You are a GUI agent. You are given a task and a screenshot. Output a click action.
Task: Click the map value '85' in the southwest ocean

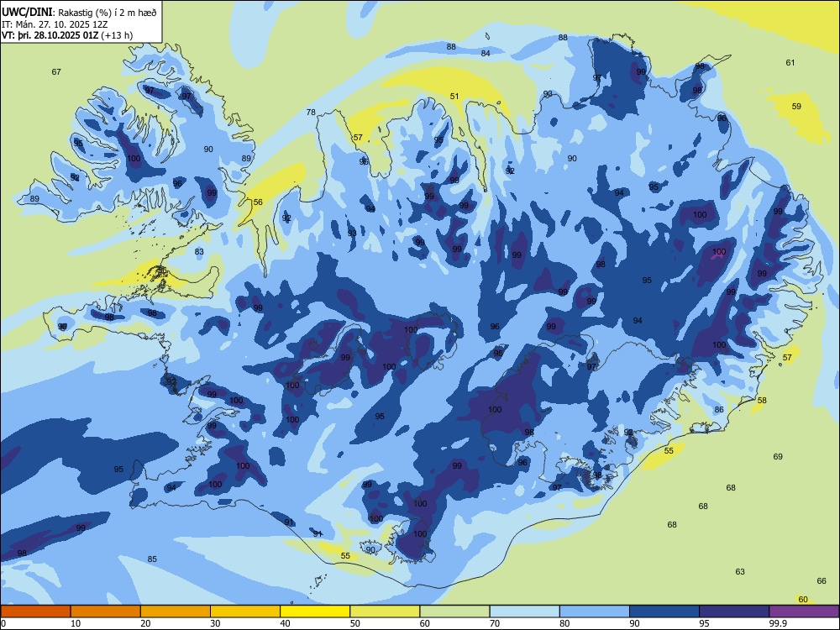tap(152, 559)
